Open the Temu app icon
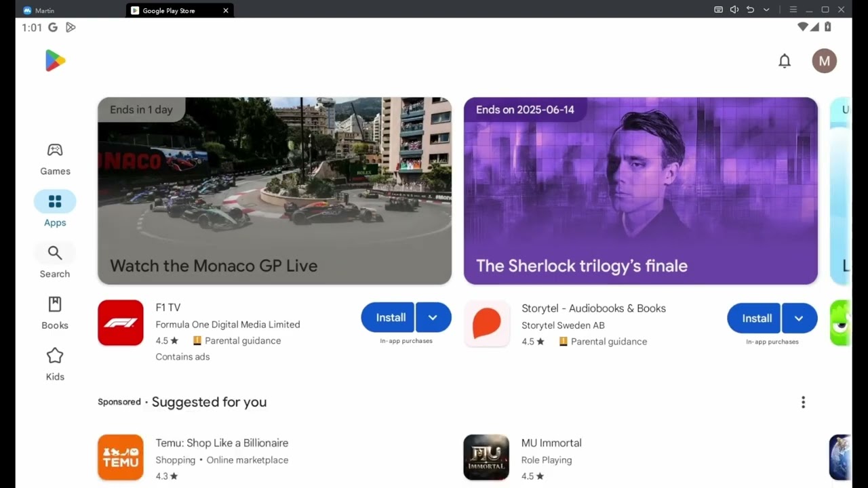Image resolution: width=868 pixels, height=488 pixels. (121, 457)
